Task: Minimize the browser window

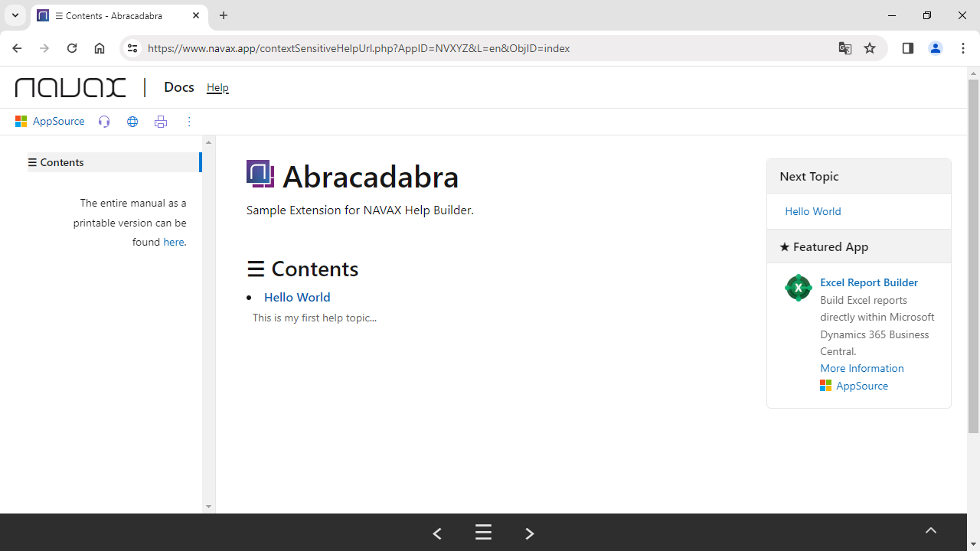Action: [x=892, y=15]
